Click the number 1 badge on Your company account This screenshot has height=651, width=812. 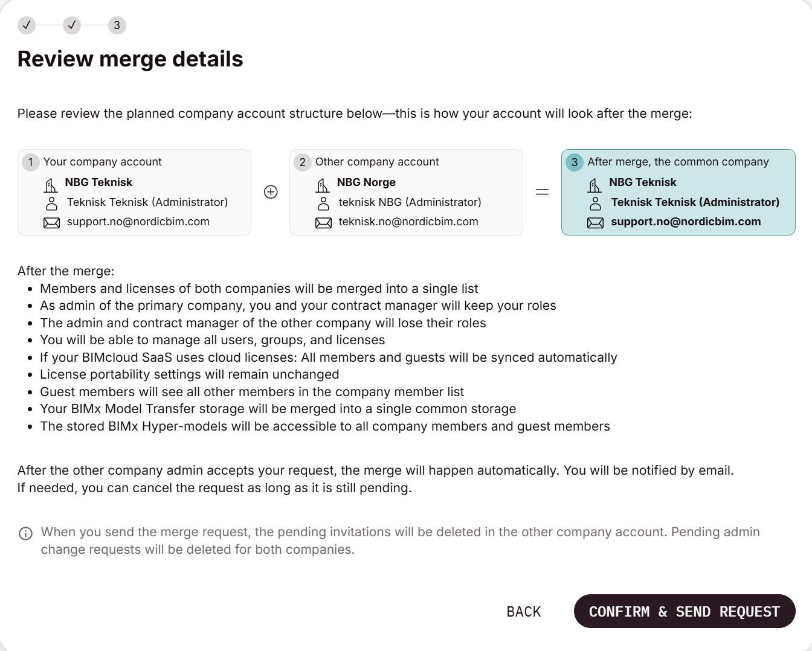pos(31,162)
